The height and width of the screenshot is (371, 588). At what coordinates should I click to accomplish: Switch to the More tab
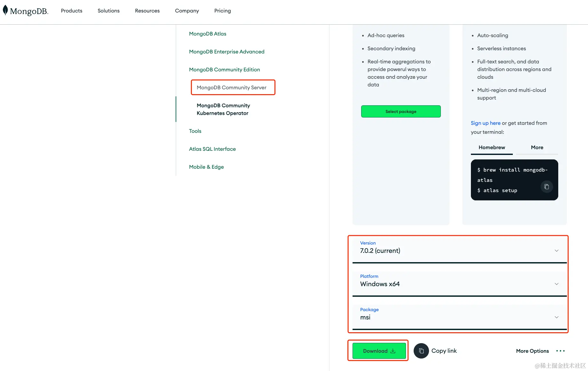(537, 148)
